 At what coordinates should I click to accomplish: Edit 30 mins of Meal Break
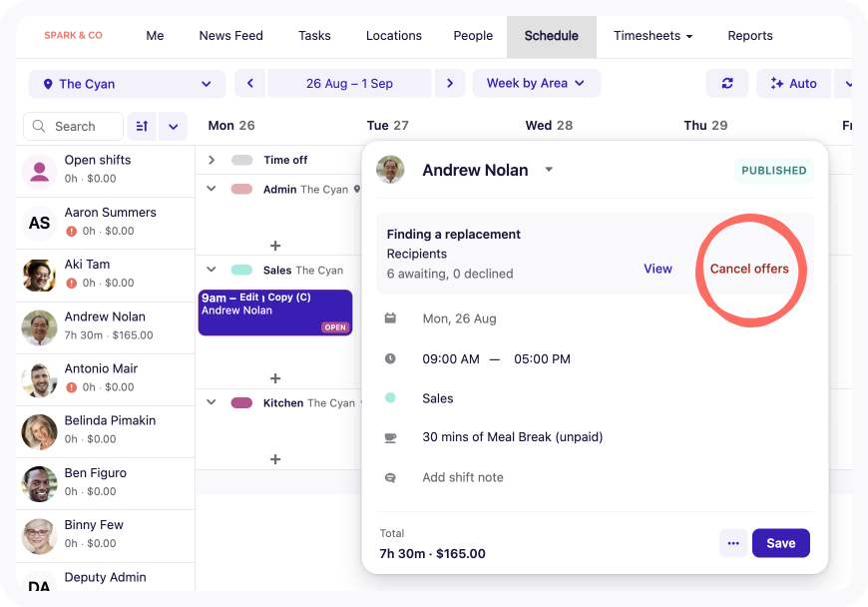pyautogui.click(x=512, y=437)
